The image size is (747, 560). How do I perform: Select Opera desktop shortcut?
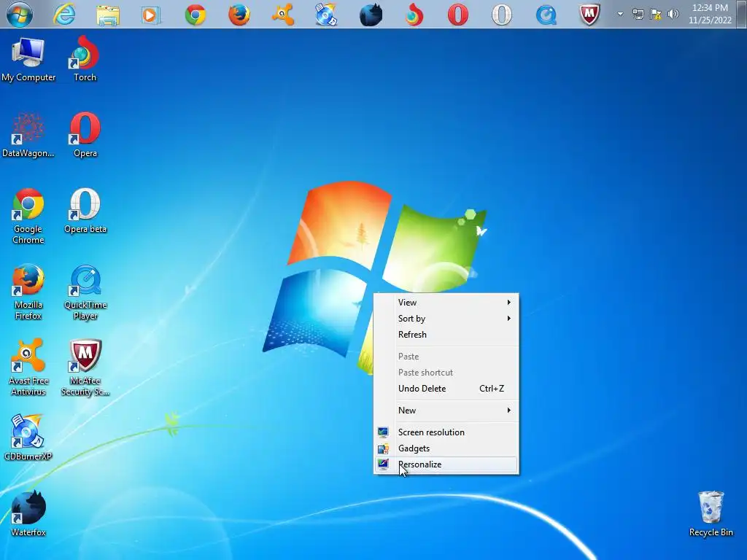pos(85,135)
